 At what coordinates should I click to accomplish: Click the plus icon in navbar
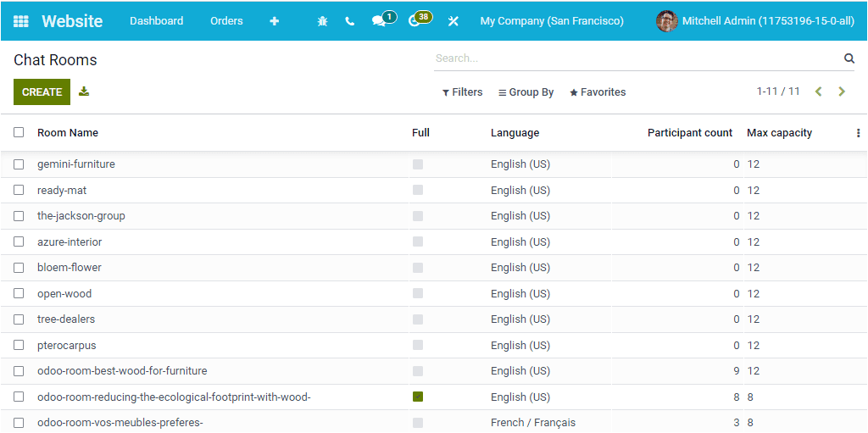(x=274, y=21)
